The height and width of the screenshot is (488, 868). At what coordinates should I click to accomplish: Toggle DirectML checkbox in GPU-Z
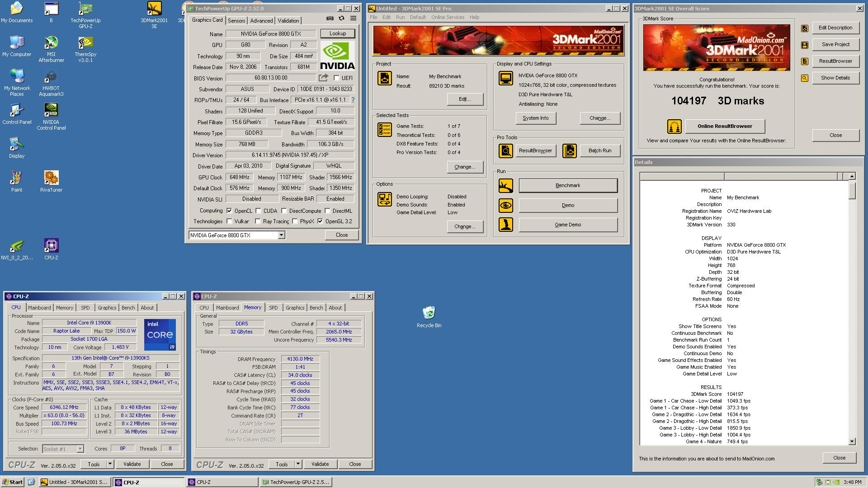[x=327, y=211]
